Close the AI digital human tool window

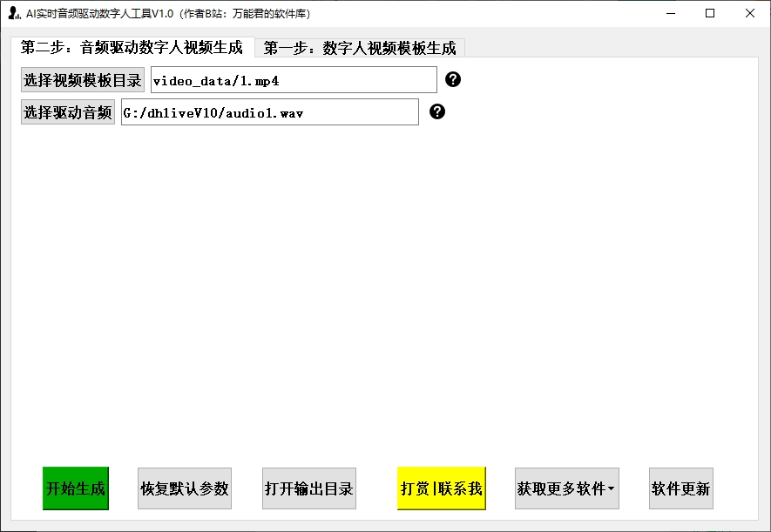tap(749, 13)
